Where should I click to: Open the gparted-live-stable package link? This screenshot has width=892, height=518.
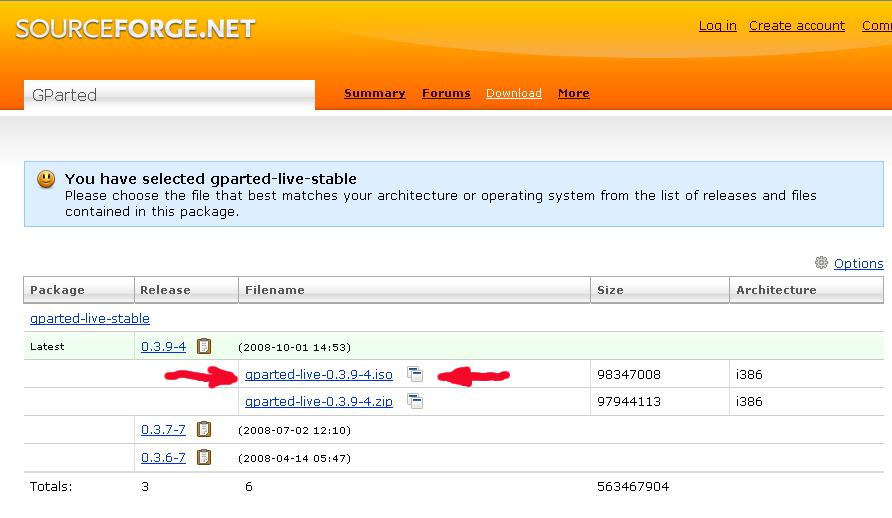tap(90, 318)
